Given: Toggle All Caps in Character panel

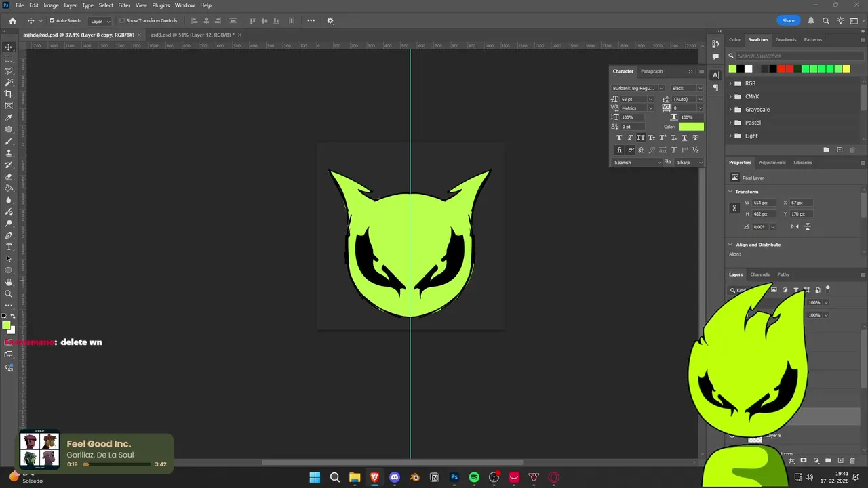Looking at the screenshot, I should [641, 138].
